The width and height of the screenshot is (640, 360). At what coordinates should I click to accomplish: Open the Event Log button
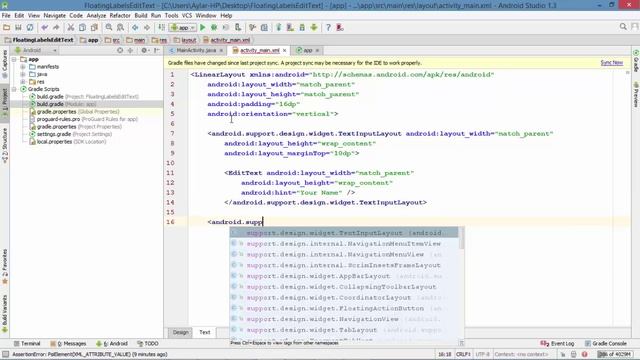click(557, 344)
